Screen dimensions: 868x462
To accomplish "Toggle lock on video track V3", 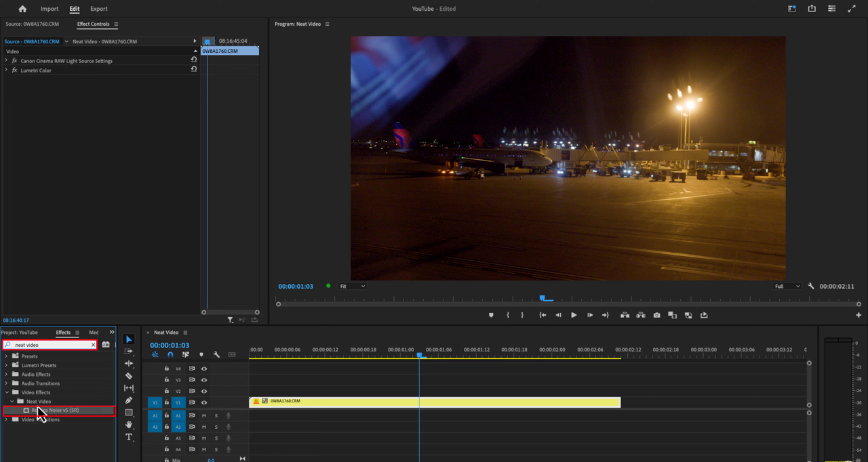I will click(x=167, y=380).
